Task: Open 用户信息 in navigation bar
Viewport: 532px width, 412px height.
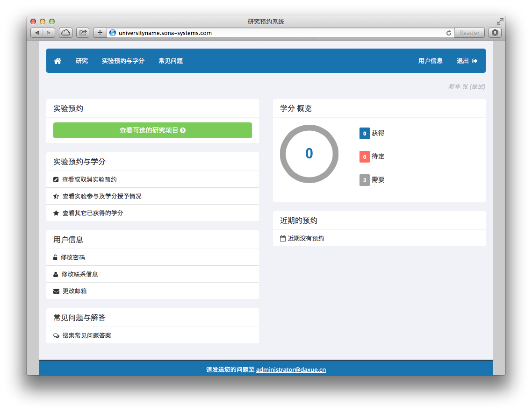Action: click(430, 61)
